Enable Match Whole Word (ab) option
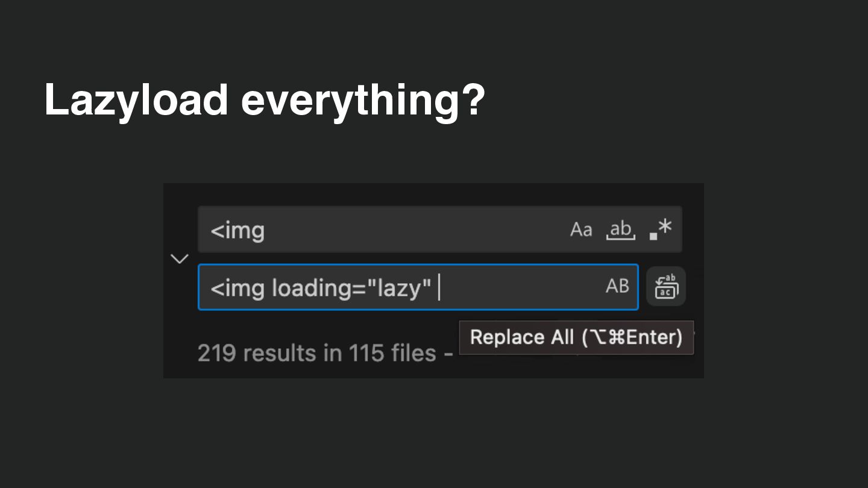Screen dimensions: 868x488 (x=620, y=230)
